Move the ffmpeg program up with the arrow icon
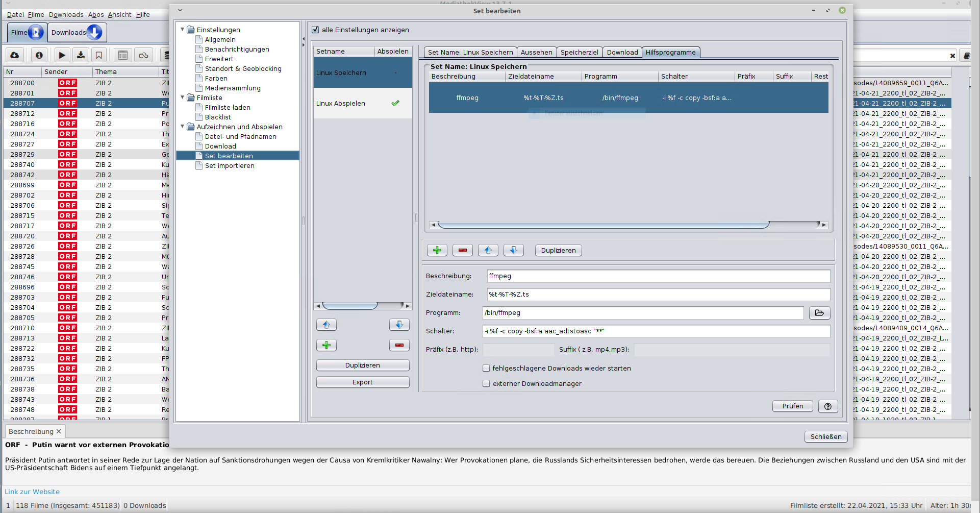Image resolution: width=980 pixels, height=513 pixels. coord(488,250)
